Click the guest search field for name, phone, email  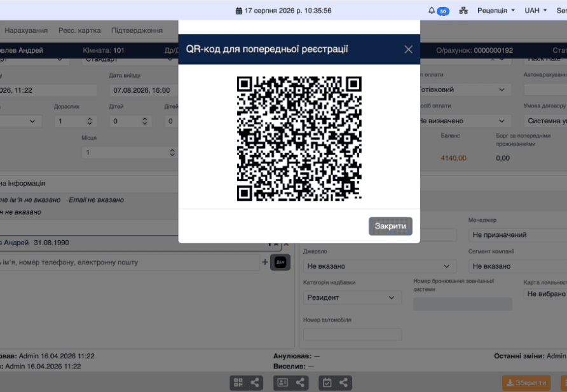(128, 262)
